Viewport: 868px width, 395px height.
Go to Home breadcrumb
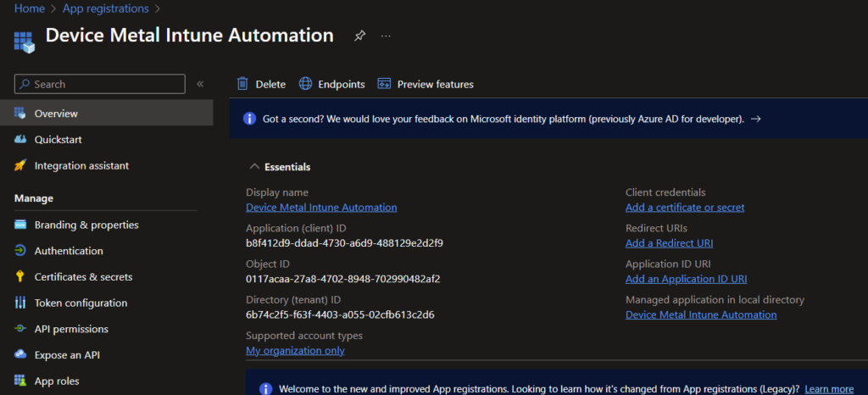30,8
